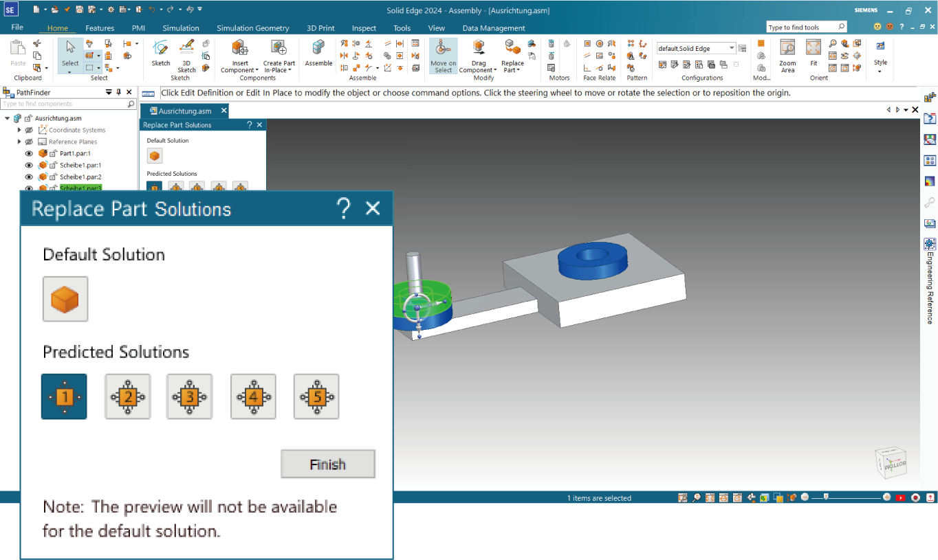
Task: Activate the Zoom Area tool
Action: point(787,56)
